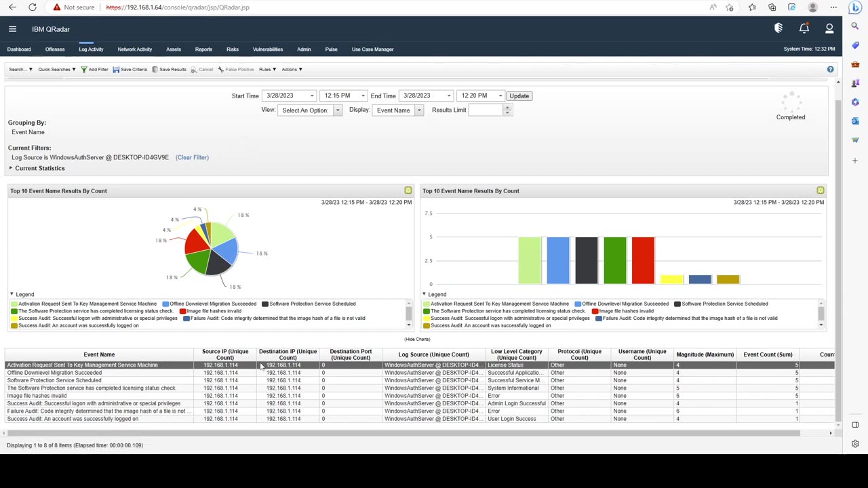Open the Actions dropdown menu
Screen dimensions: 868x488
(x=292, y=69)
